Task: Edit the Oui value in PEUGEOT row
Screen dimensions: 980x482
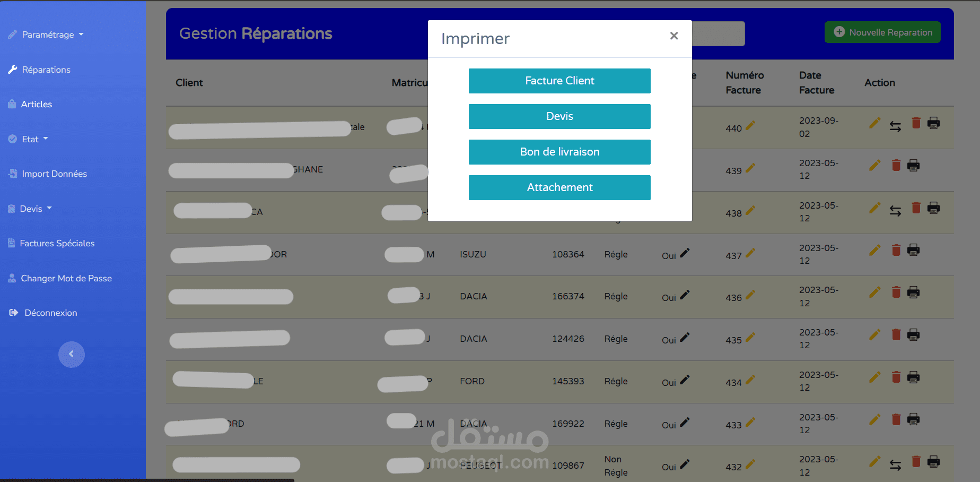Action: tap(685, 464)
